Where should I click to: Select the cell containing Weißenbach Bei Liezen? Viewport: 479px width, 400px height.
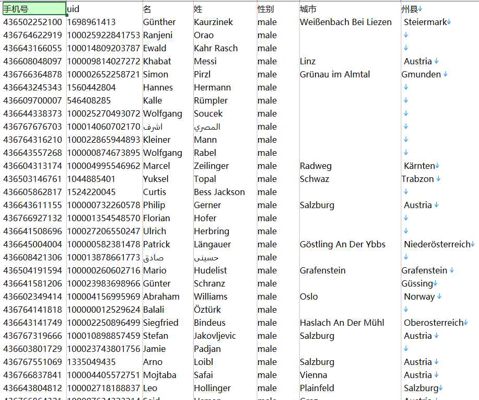(x=346, y=22)
